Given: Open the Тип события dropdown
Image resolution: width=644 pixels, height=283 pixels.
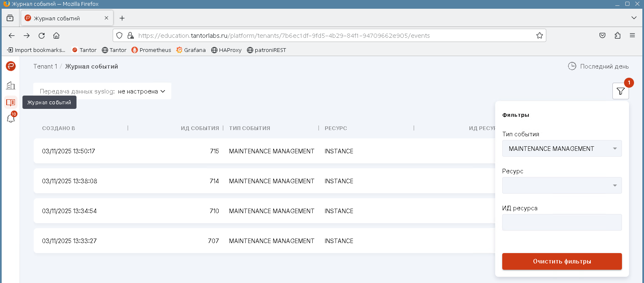Looking at the screenshot, I should point(562,149).
